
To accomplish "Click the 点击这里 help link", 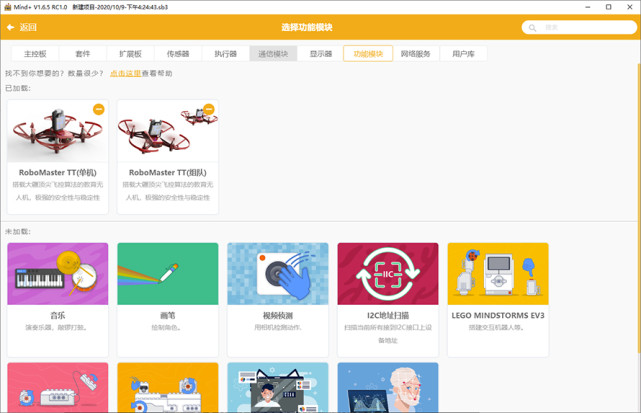I will click(x=126, y=73).
